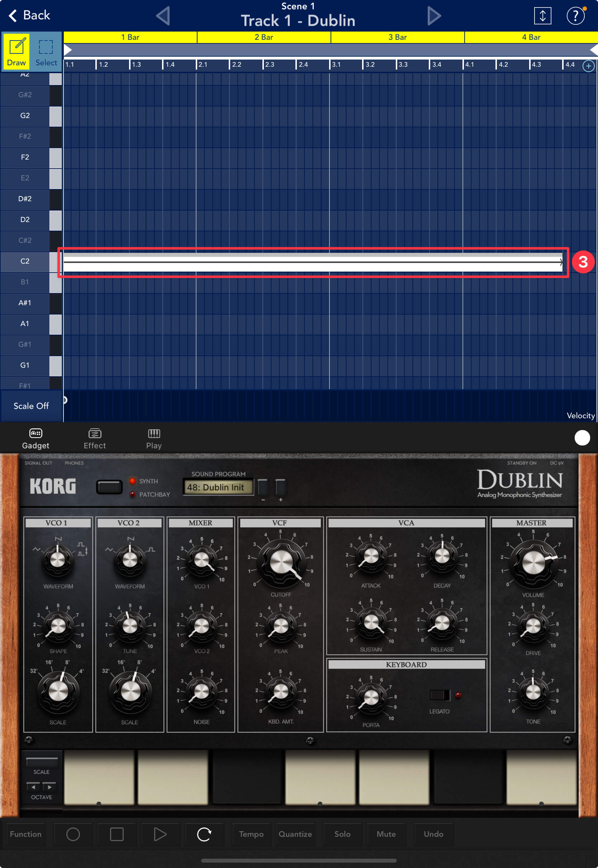598x868 pixels.
Task: Toggle Scale Off setting
Action: pos(31,406)
